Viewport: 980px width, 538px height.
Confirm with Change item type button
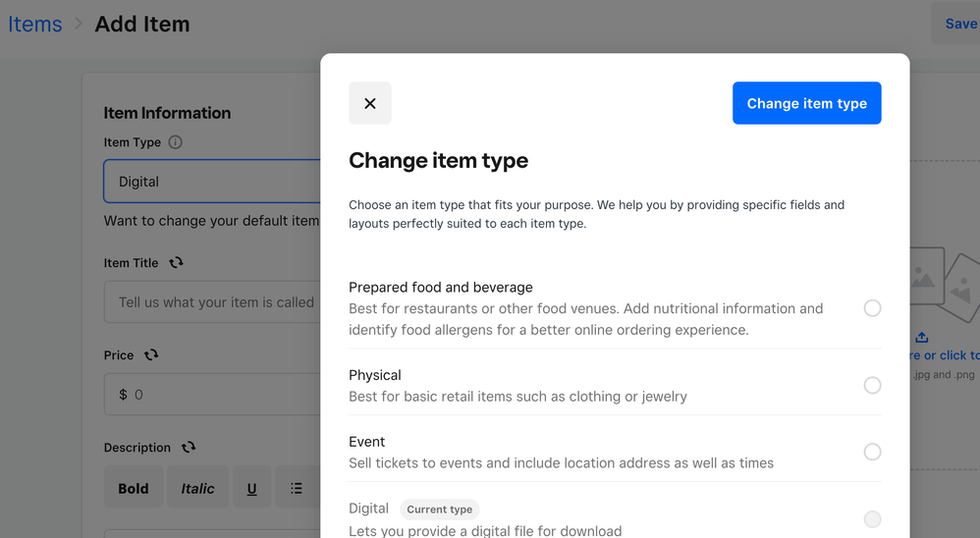[806, 103]
